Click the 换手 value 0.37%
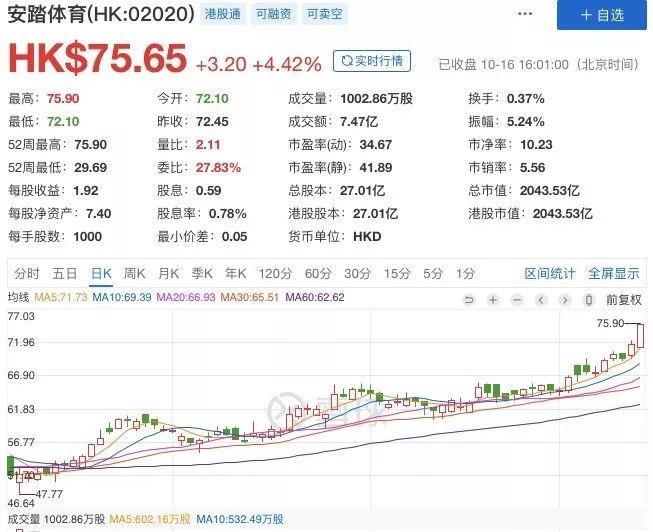 click(x=526, y=99)
